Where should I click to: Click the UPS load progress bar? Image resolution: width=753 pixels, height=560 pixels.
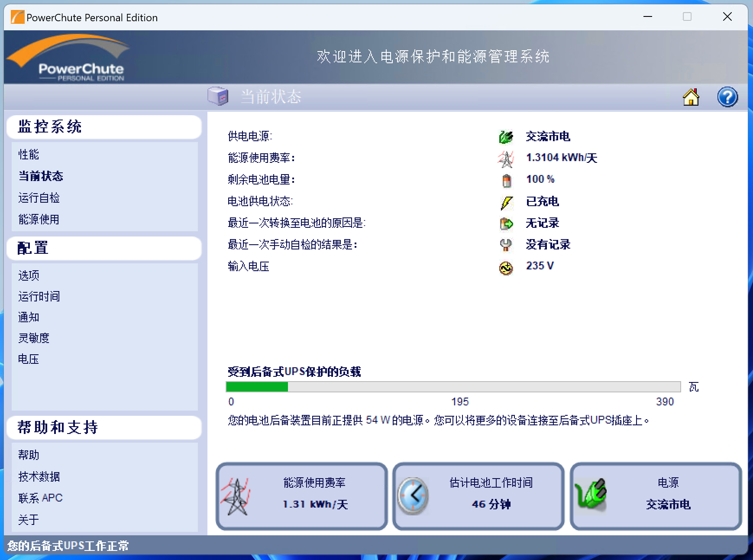[453, 386]
